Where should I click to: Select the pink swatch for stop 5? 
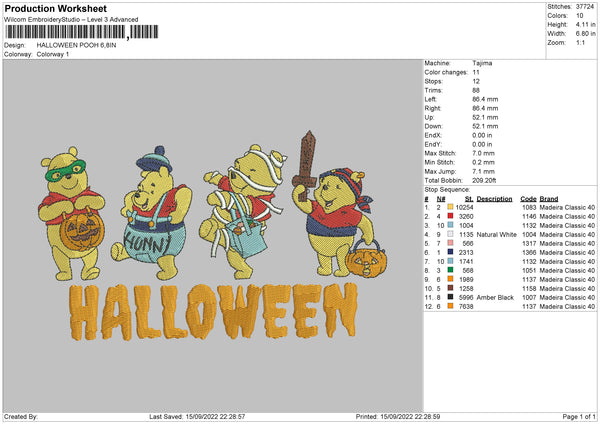[x=450, y=243]
